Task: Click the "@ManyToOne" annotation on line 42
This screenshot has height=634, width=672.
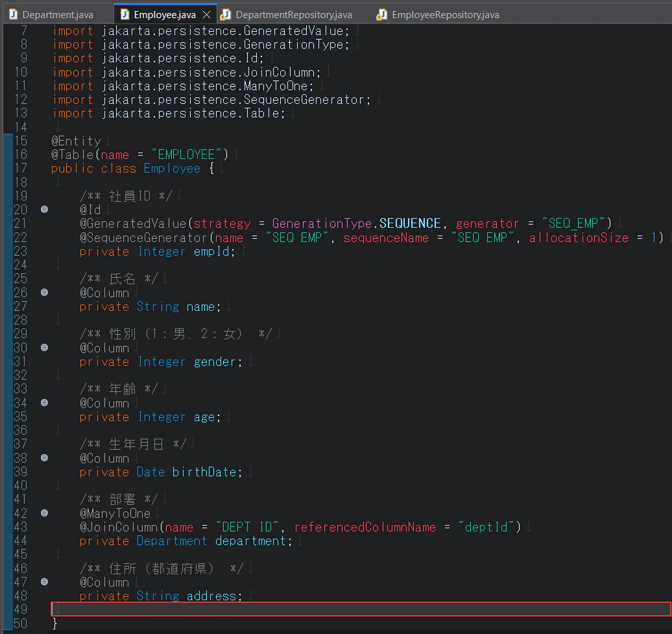Action: coord(115,513)
